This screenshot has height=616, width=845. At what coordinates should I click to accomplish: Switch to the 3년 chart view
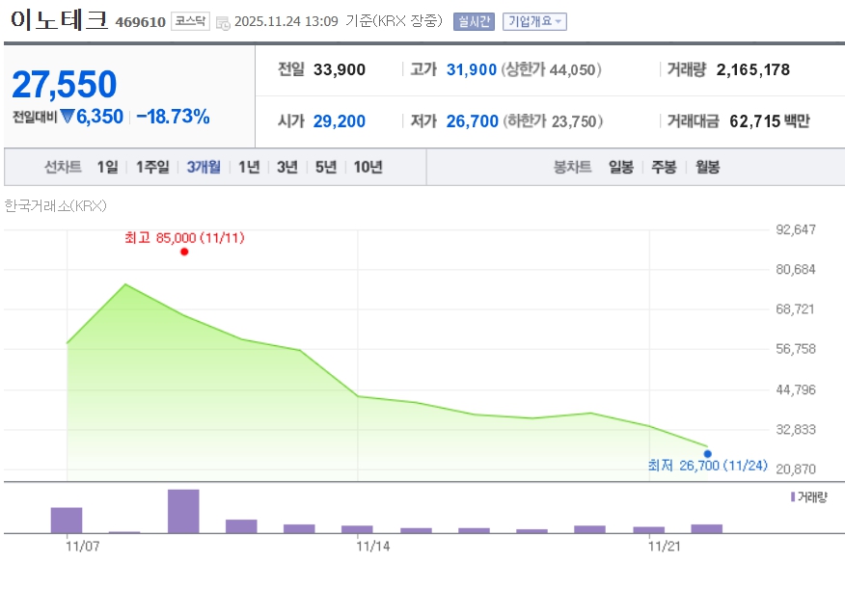[287, 167]
